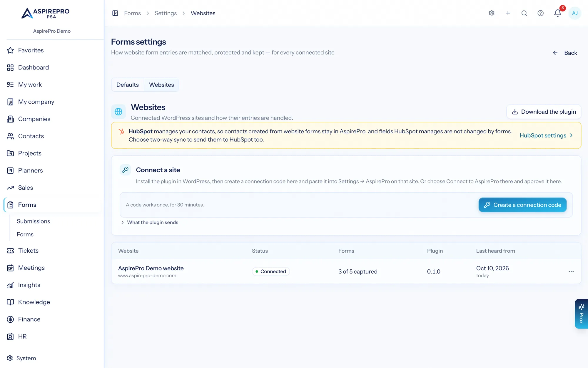Open notifications bell icon
This screenshot has width=588, height=368.
[x=558, y=13]
